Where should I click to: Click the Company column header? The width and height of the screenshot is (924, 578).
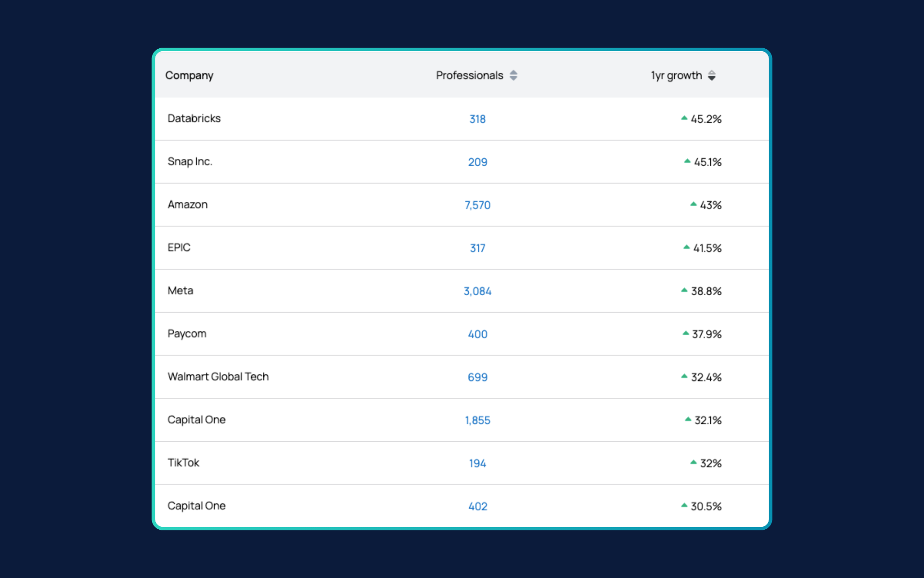189,76
